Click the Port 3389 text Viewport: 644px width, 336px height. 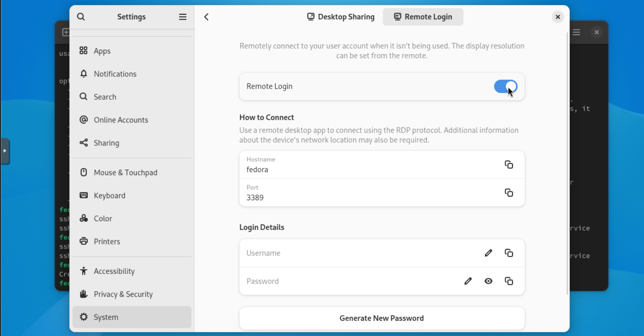(x=255, y=197)
